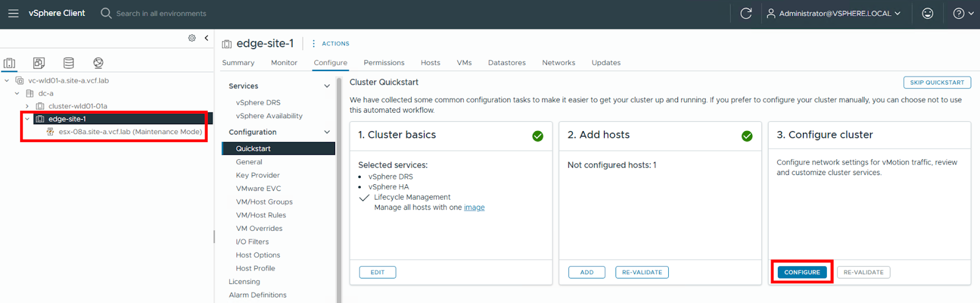Image resolution: width=980 pixels, height=303 pixels.
Task: Switch to Storage inventory view
Action: (x=69, y=63)
